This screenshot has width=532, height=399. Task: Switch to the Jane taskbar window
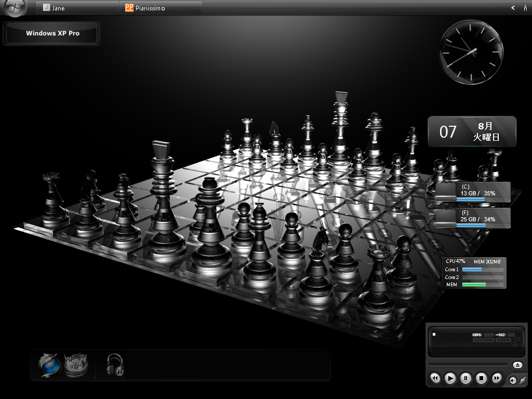click(77, 8)
